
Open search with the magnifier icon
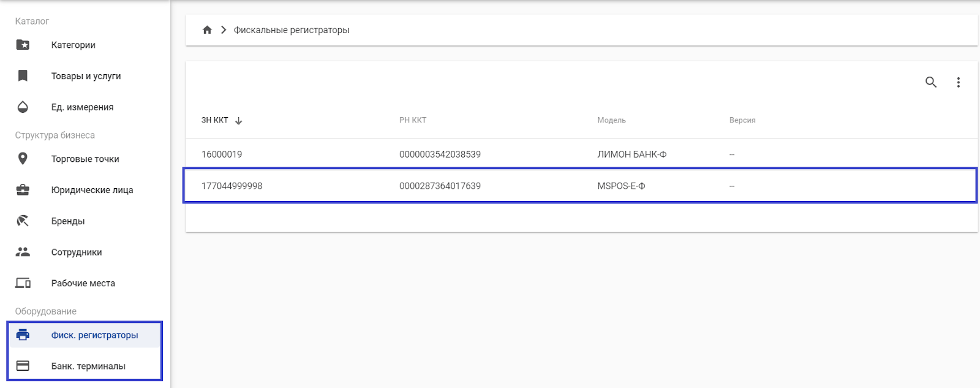(x=930, y=82)
